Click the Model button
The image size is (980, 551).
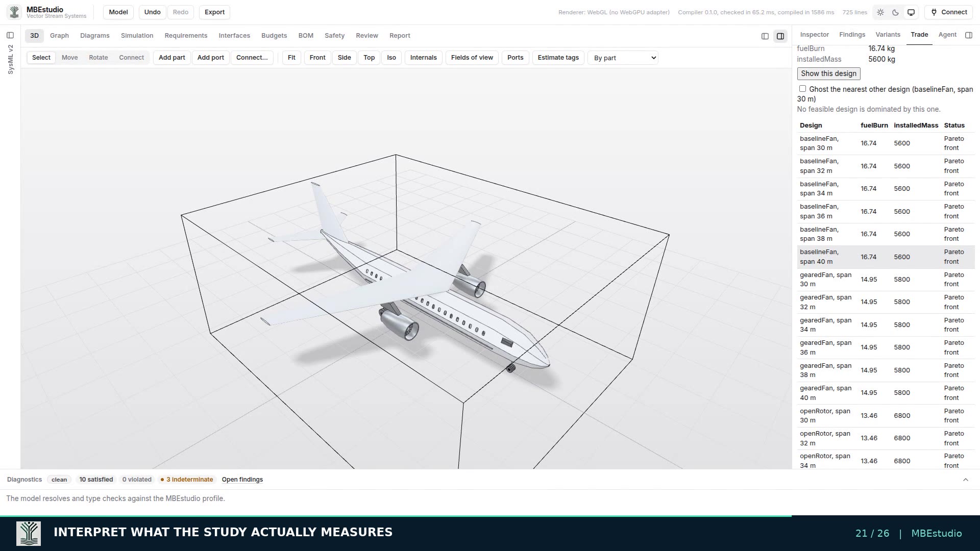pos(118,12)
